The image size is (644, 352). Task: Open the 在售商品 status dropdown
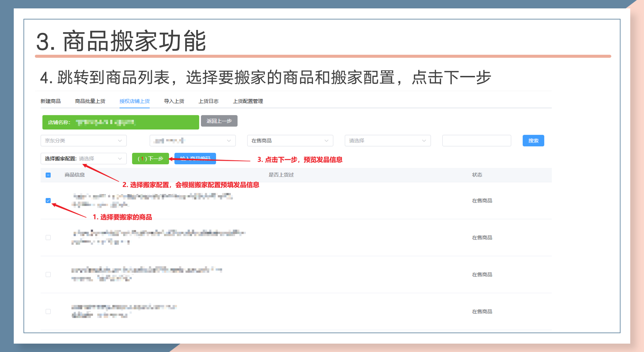click(x=290, y=141)
